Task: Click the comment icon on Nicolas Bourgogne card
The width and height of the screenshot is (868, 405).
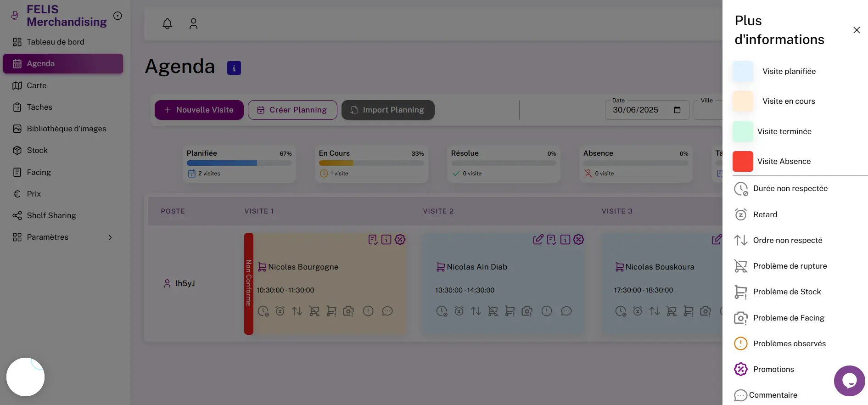Action: 387,311
